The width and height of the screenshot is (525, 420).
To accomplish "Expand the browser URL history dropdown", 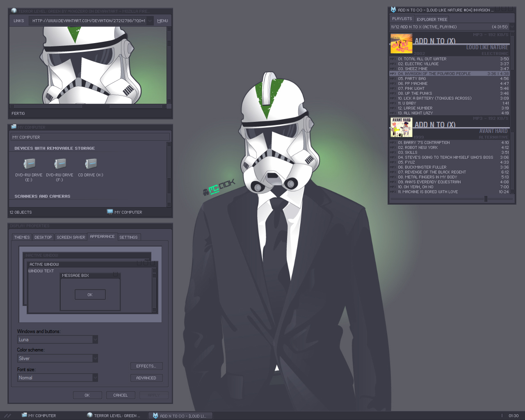I will [150, 21].
